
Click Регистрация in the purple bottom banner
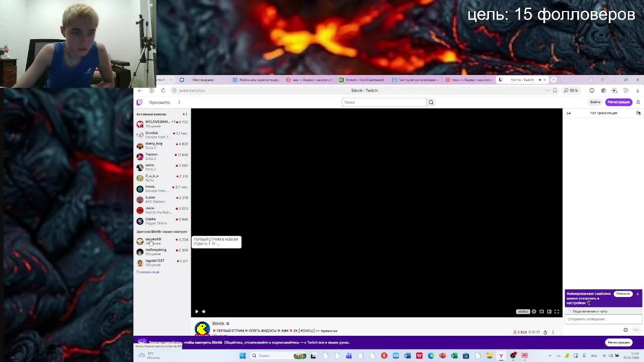coord(618,342)
